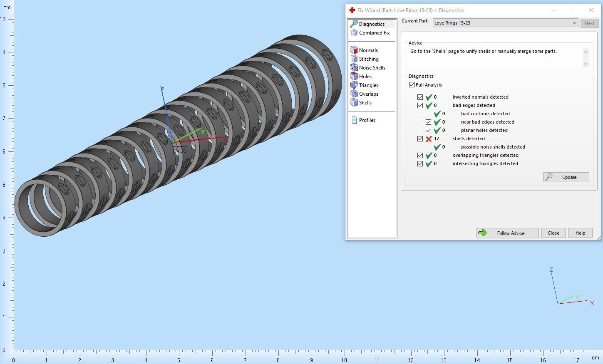Viewport: 603px width, 364px height.
Task: Click 'bad contours detected' text
Action: 485,114
